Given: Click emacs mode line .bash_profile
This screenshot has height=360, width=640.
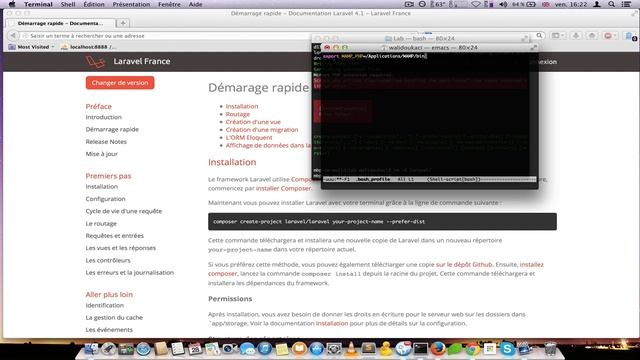Looking at the screenshot, I should coord(373,179).
